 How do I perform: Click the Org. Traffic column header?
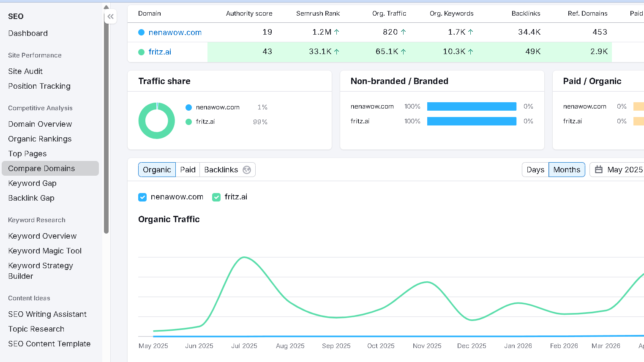[389, 14]
